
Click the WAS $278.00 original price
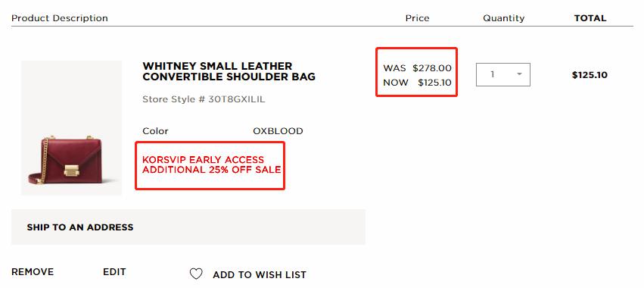pos(417,68)
